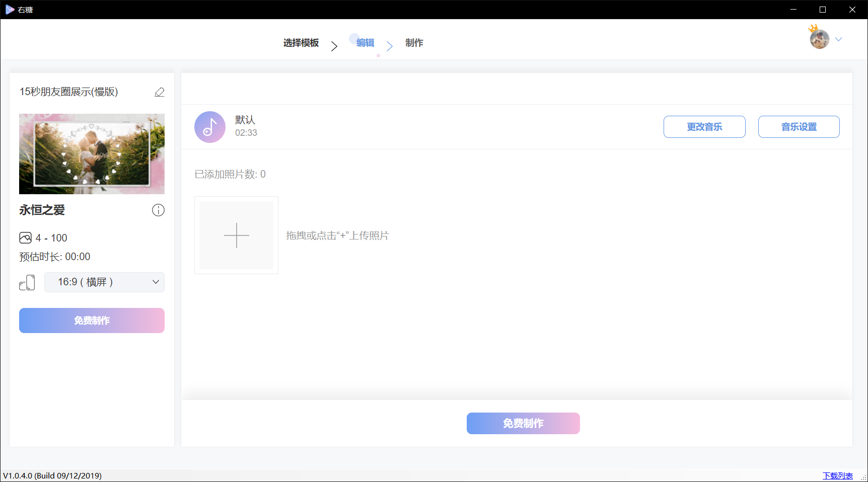Click the photo count icon showing 4 - 100
This screenshot has height=482, width=868.
pyautogui.click(x=25, y=237)
